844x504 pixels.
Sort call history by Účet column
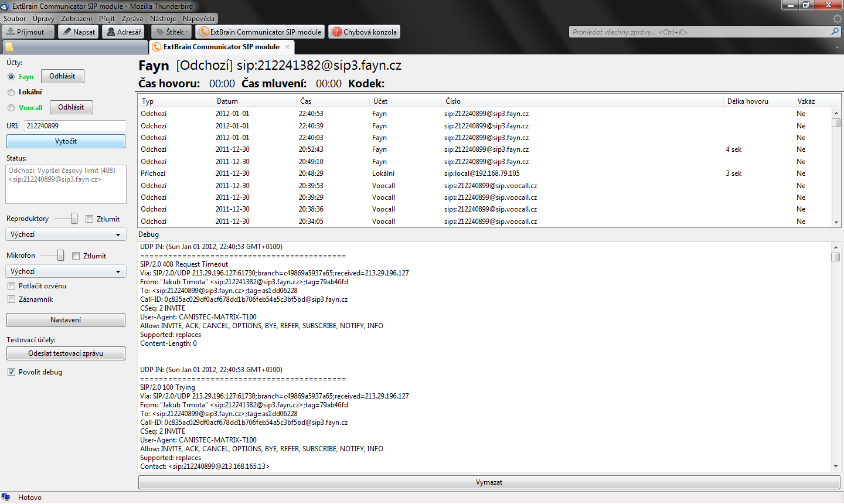click(406, 101)
